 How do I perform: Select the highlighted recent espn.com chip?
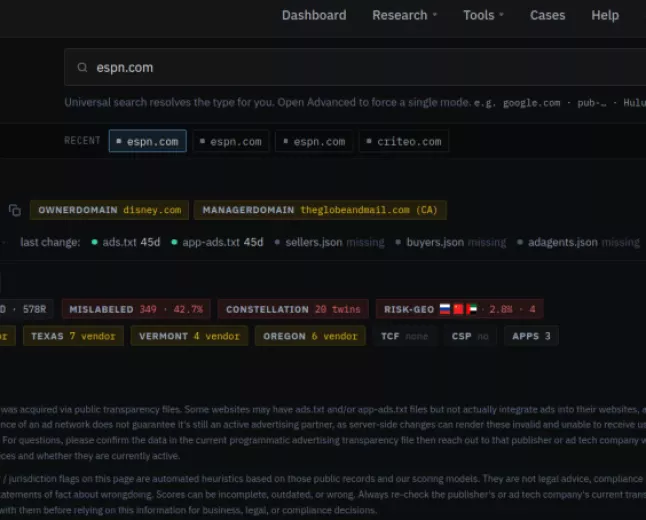(x=147, y=141)
